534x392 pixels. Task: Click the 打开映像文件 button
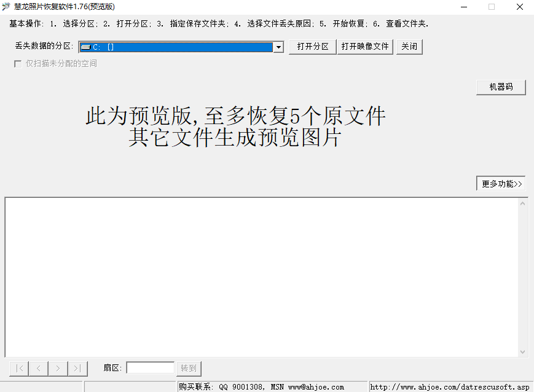(365, 47)
